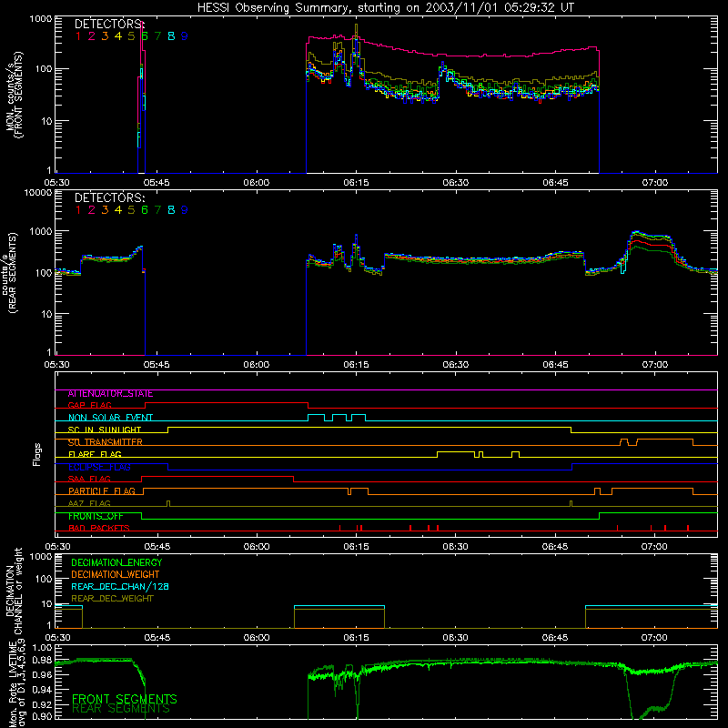This screenshot has width=728, height=728.
Task: Click DETECTORS: heading in the rear-segments plot
Action: (x=109, y=197)
